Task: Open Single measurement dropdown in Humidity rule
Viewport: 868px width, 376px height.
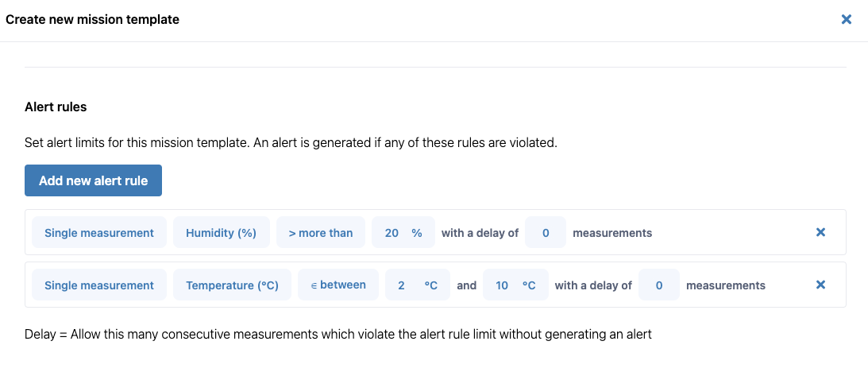Action: coord(99,233)
